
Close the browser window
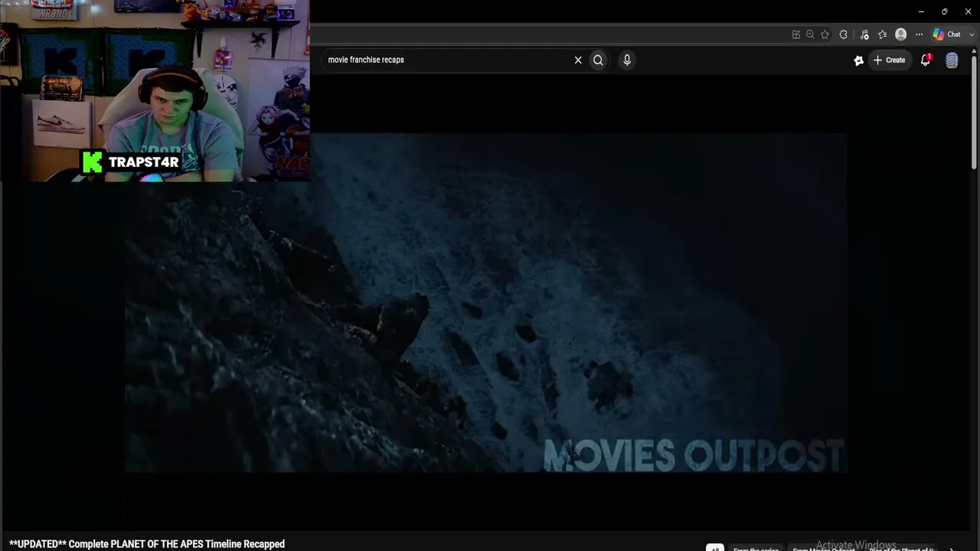click(x=968, y=11)
